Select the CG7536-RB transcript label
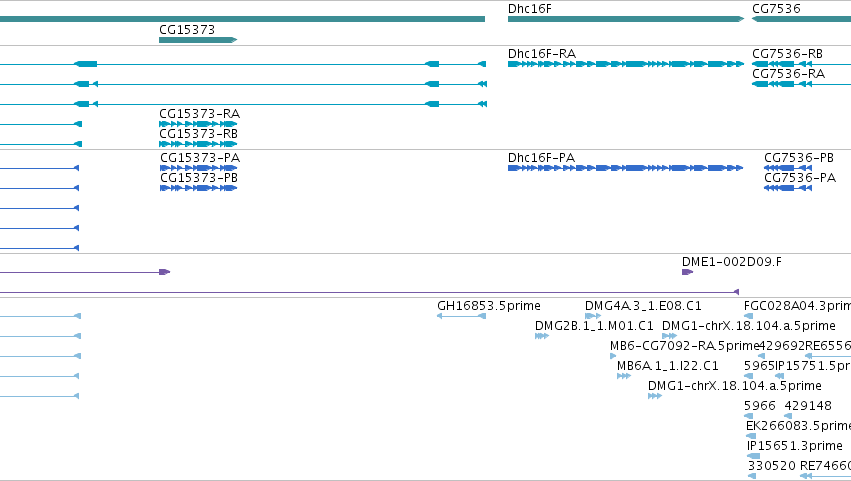This screenshot has height=481, width=851. [787, 54]
